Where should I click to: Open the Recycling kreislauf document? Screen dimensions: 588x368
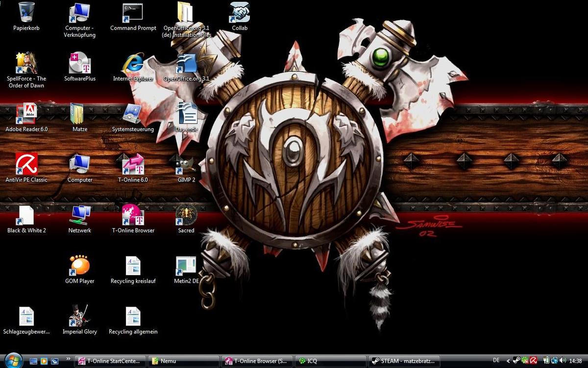133,269
